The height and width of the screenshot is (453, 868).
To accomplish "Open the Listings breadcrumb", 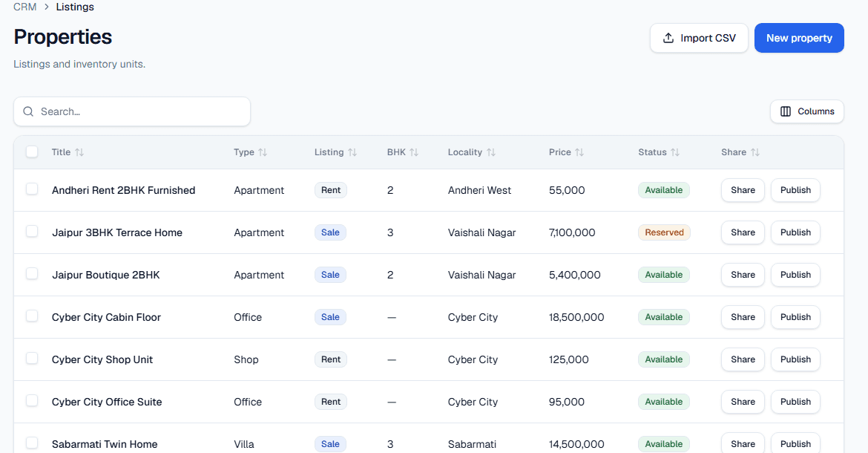I will pos(75,7).
